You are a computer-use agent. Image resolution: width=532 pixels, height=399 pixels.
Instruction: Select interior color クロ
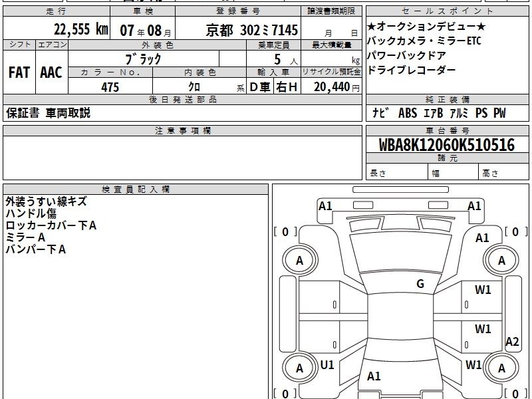194,86
